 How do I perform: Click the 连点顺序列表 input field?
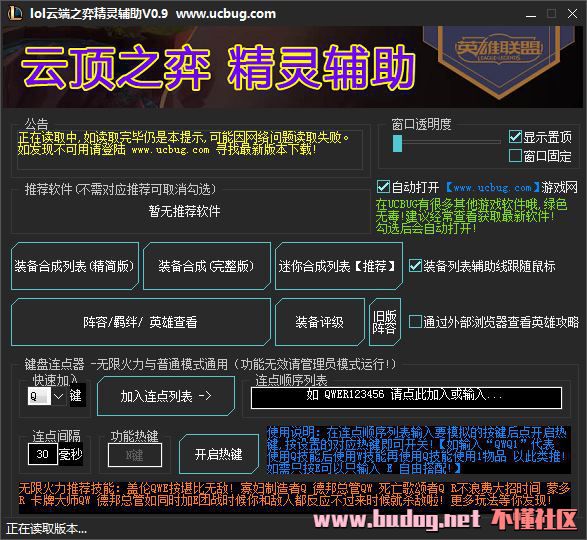(x=406, y=398)
